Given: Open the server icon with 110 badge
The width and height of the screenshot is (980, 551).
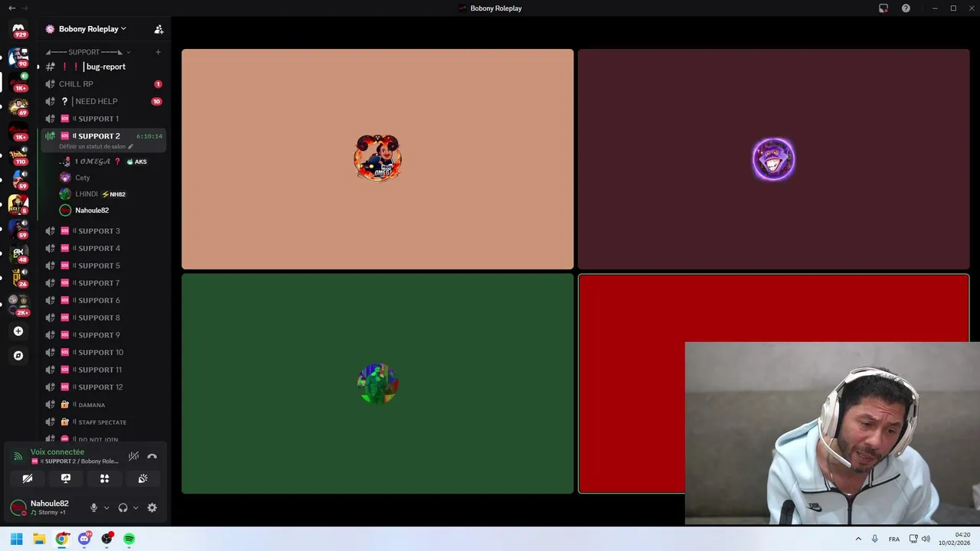Looking at the screenshot, I should tap(18, 155).
